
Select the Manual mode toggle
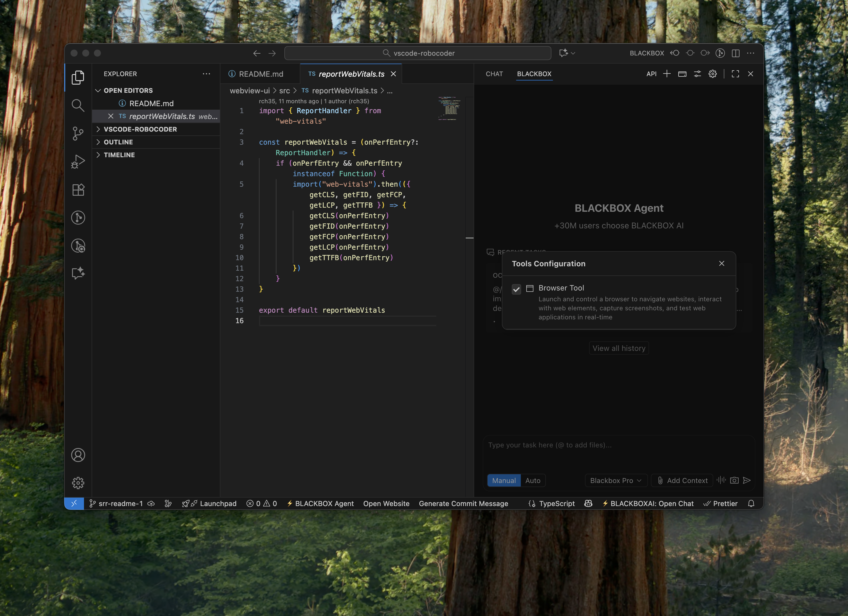click(x=504, y=481)
